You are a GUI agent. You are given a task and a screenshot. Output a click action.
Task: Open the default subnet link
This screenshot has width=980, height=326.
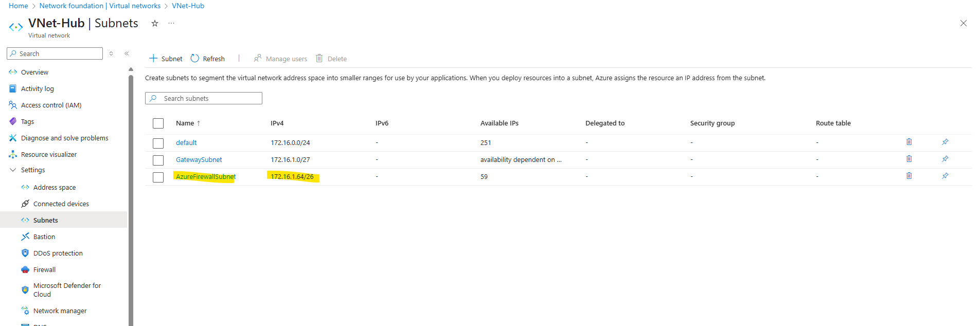pyautogui.click(x=186, y=143)
